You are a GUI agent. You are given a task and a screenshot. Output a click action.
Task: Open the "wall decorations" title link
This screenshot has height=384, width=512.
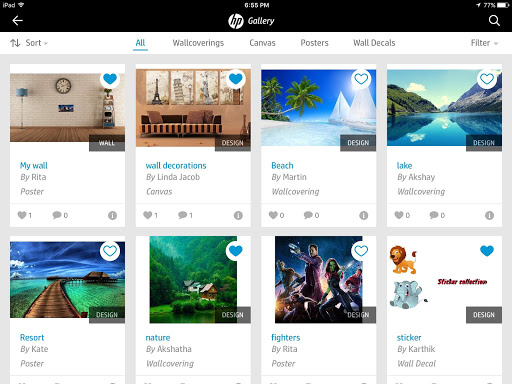tap(176, 166)
